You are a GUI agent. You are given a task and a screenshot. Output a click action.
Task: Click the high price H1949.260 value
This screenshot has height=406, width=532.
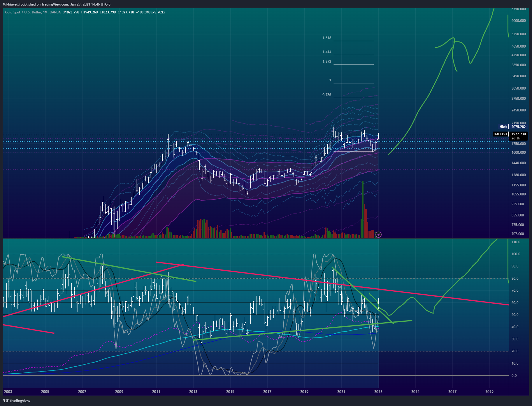[x=89, y=12]
